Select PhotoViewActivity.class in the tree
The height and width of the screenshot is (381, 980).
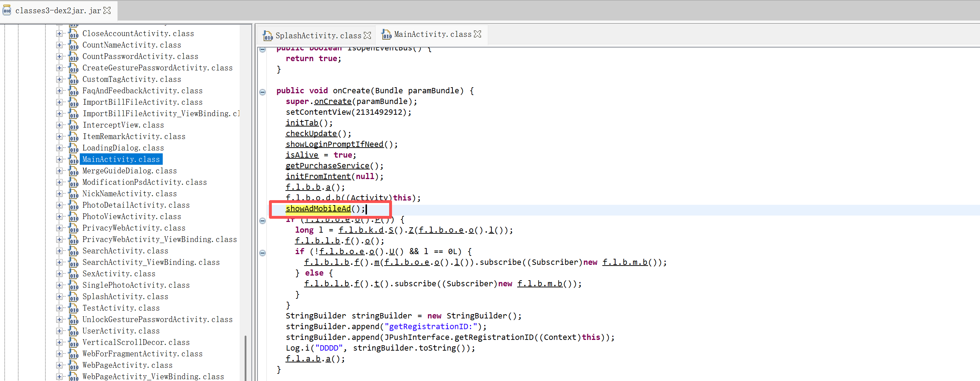132,217
